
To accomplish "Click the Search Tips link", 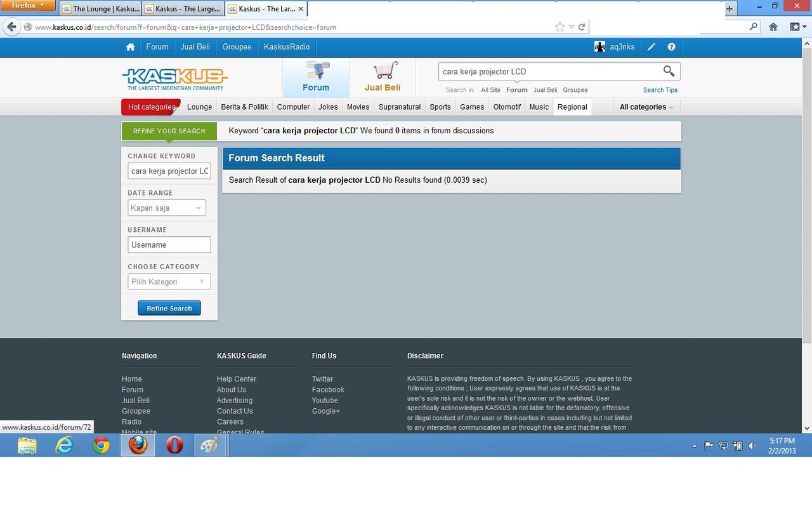I will [660, 90].
